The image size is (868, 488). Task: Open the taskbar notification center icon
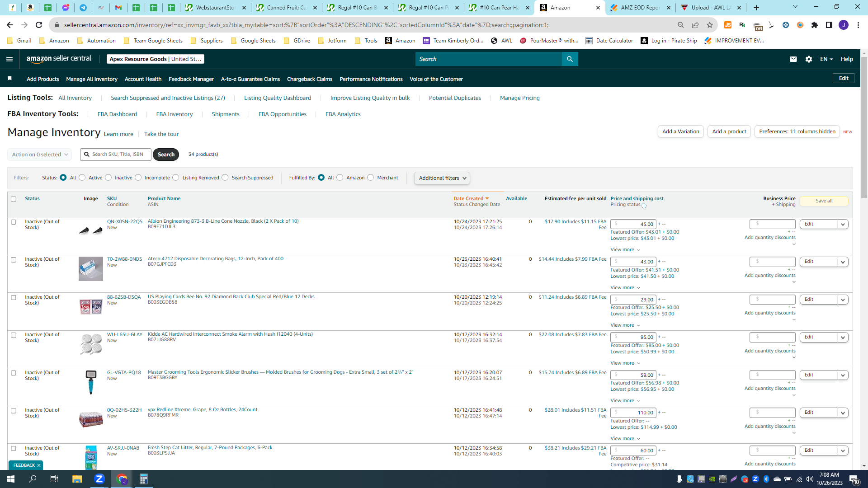(854, 479)
